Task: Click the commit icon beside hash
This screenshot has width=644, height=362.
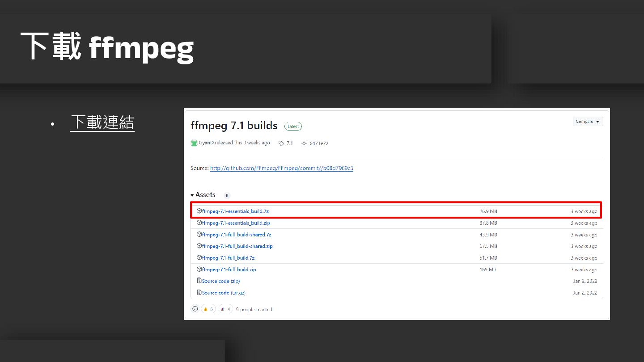Action: pyautogui.click(x=304, y=143)
